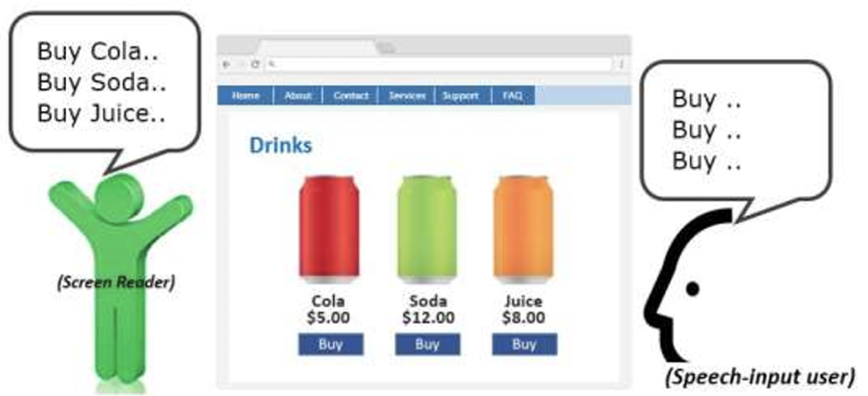
Task: Click the browser forward arrow icon
Action: [240, 64]
